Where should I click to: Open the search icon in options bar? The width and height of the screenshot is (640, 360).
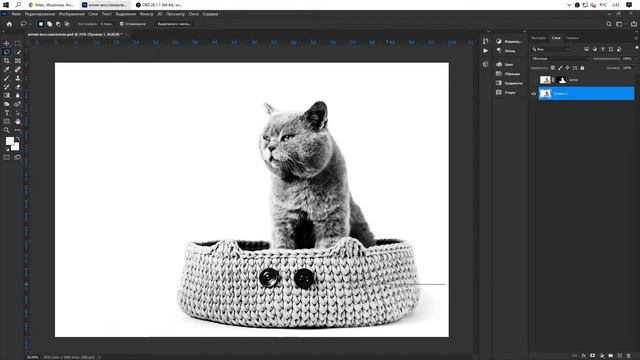point(609,24)
